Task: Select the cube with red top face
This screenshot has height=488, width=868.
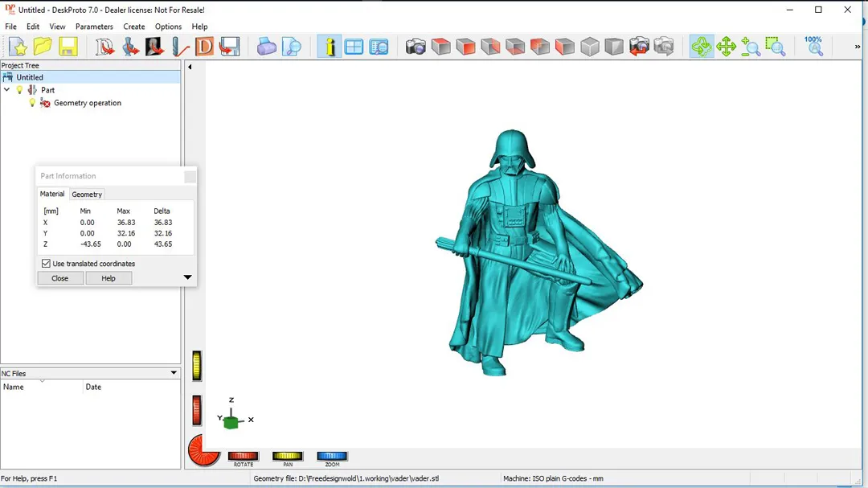Action: (441, 47)
